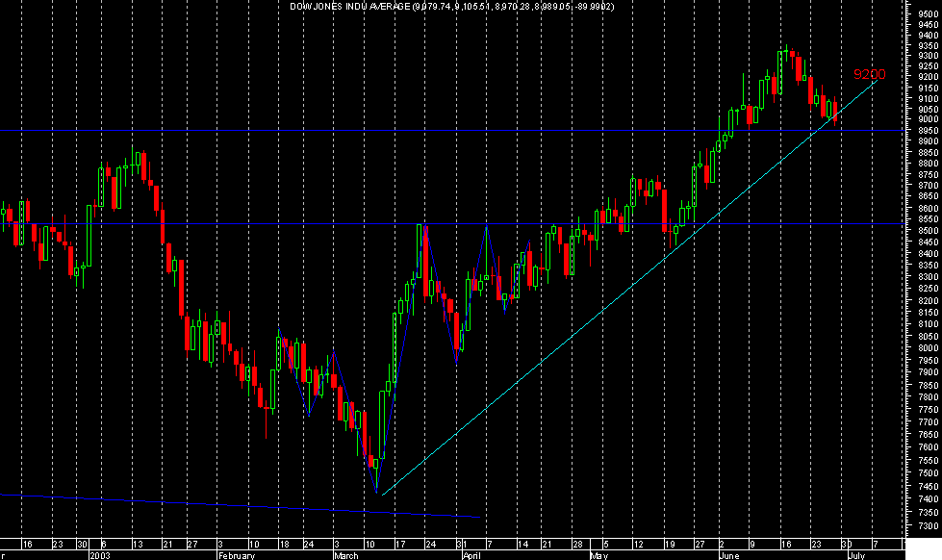
Task: Select the 9500 price axis label
Action: tap(929, 13)
